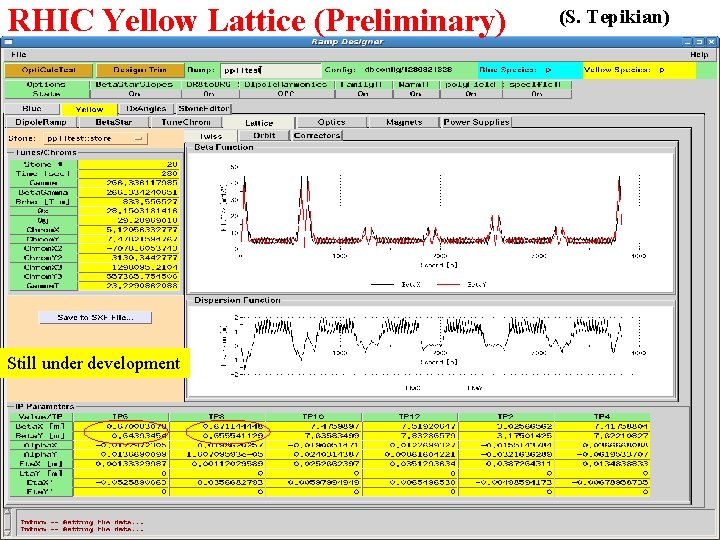Toggle the OFF state under DipoleHarmonics
This screenshot has width=720, height=540.
(286, 94)
